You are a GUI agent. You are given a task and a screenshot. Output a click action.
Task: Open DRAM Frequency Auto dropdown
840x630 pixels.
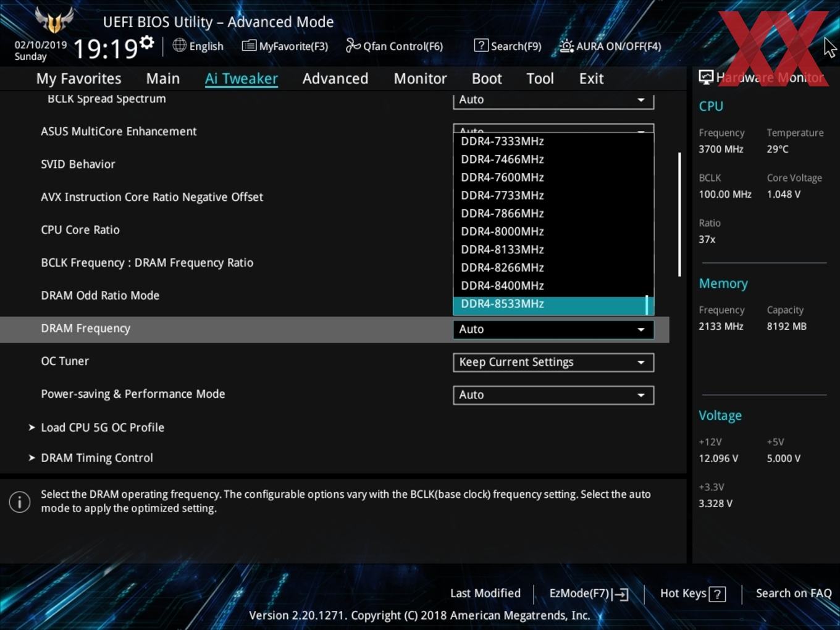(x=553, y=329)
